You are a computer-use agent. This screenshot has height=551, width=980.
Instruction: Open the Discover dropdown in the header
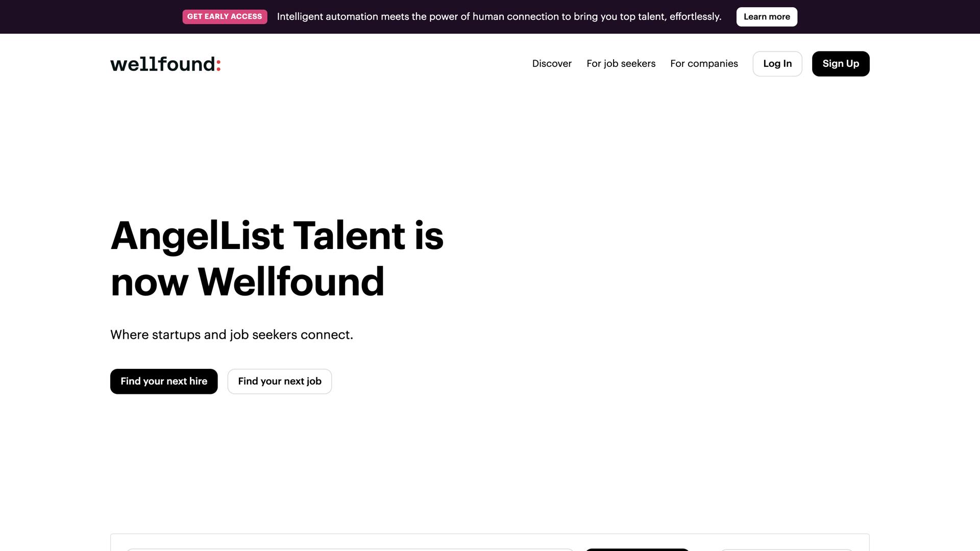552,63
